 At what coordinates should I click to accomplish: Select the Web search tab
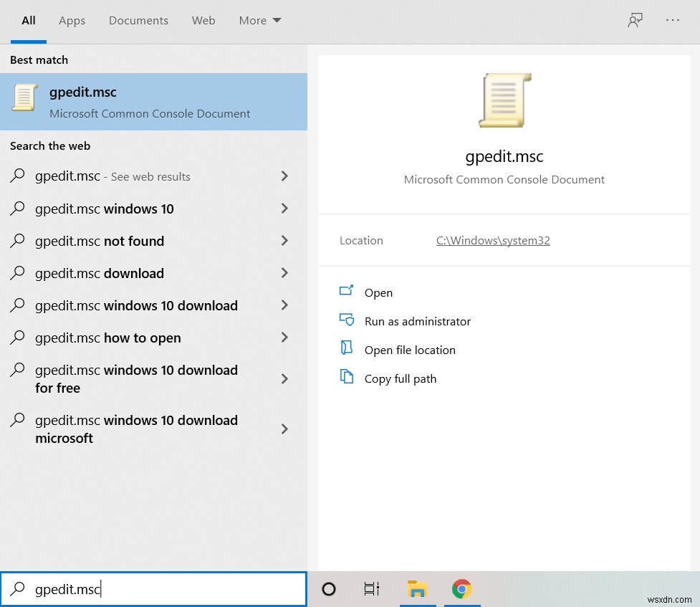[x=203, y=20]
